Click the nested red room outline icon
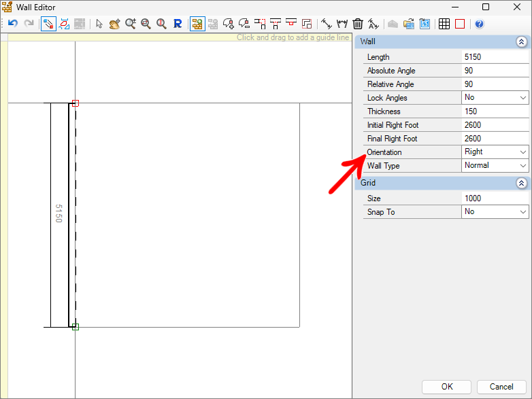 point(307,24)
